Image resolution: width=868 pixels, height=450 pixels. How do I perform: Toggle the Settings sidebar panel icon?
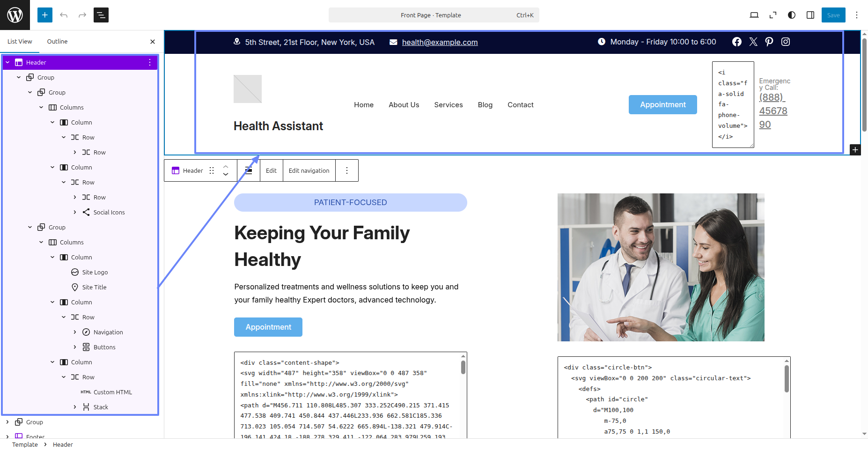pos(810,15)
